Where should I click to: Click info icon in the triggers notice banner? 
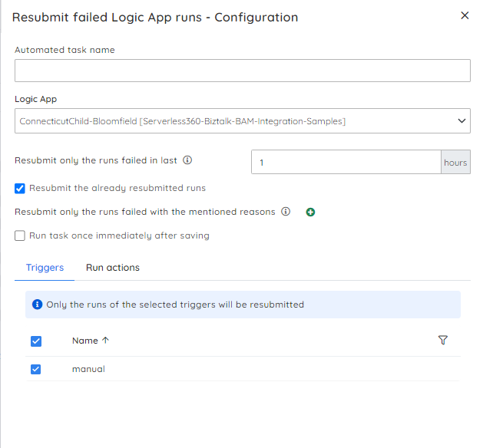pyautogui.click(x=37, y=305)
